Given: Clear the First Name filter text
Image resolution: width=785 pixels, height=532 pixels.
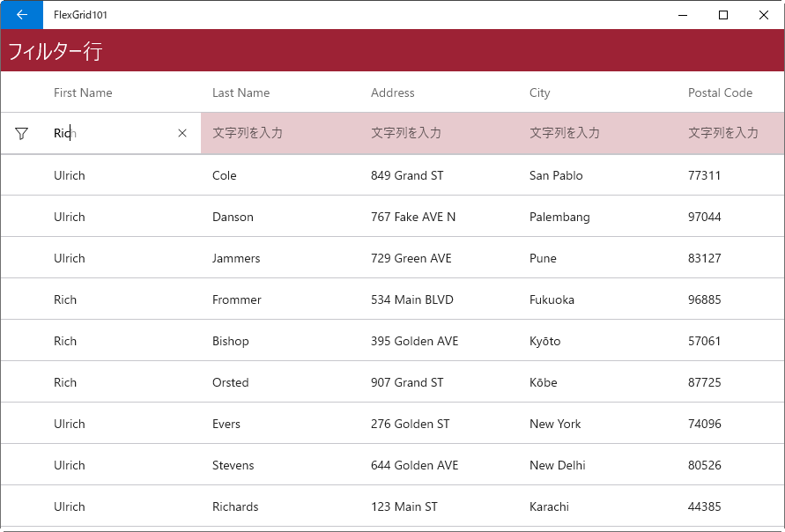Looking at the screenshot, I should point(182,133).
